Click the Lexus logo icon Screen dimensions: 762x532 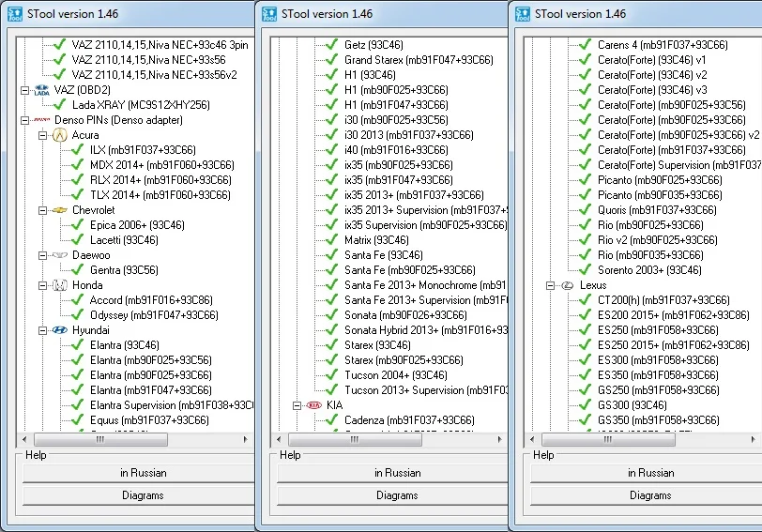(568, 285)
